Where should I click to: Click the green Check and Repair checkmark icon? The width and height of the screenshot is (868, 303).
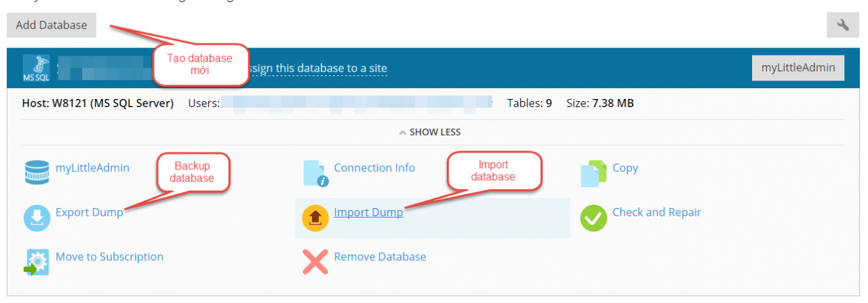(593, 218)
